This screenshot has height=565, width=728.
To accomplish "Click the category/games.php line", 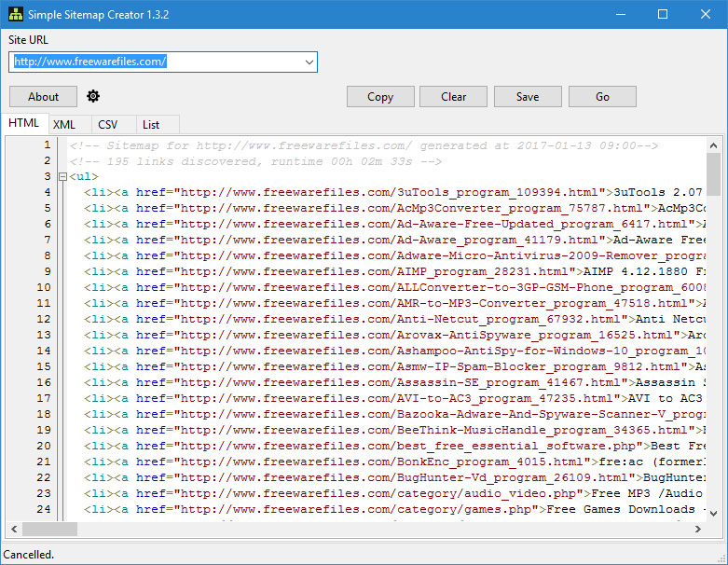I will click(x=394, y=509).
